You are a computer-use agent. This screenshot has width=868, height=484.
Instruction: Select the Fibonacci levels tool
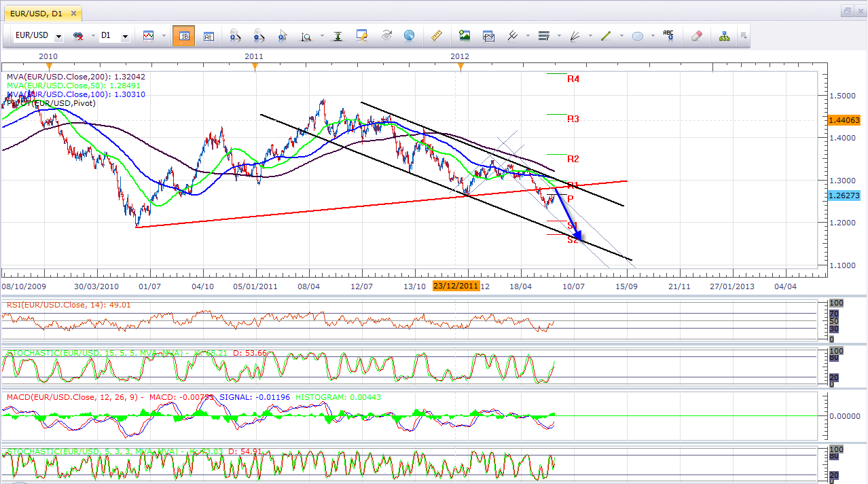coord(543,36)
